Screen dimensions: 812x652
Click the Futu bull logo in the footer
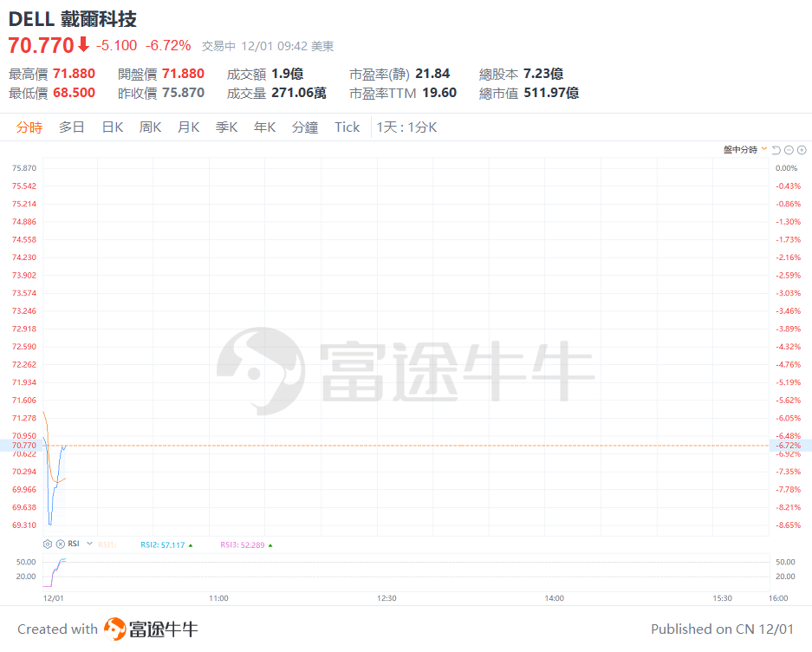[114, 629]
